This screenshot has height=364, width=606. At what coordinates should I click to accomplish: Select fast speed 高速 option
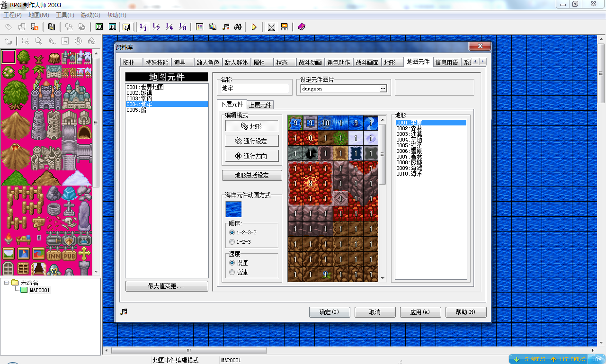pyautogui.click(x=239, y=272)
